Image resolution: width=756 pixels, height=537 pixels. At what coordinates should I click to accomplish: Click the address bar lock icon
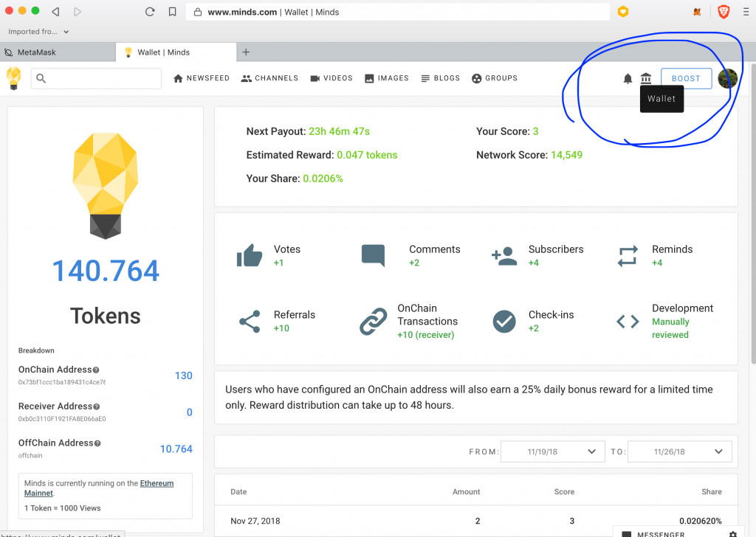198,12
